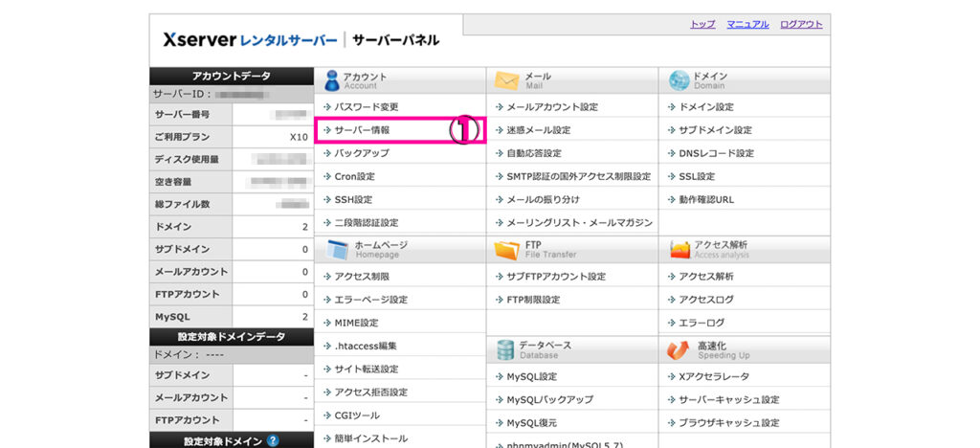980x448 pixels.
Task: Open バックアップ in Account section
Action: pyautogui.click(x=362, y=153)
